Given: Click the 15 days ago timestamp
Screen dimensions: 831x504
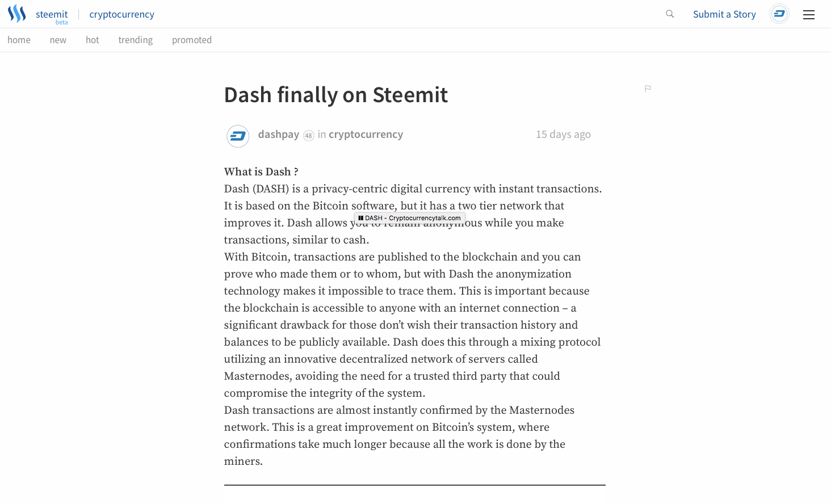Looking at the screenshot, I should 564,135.
